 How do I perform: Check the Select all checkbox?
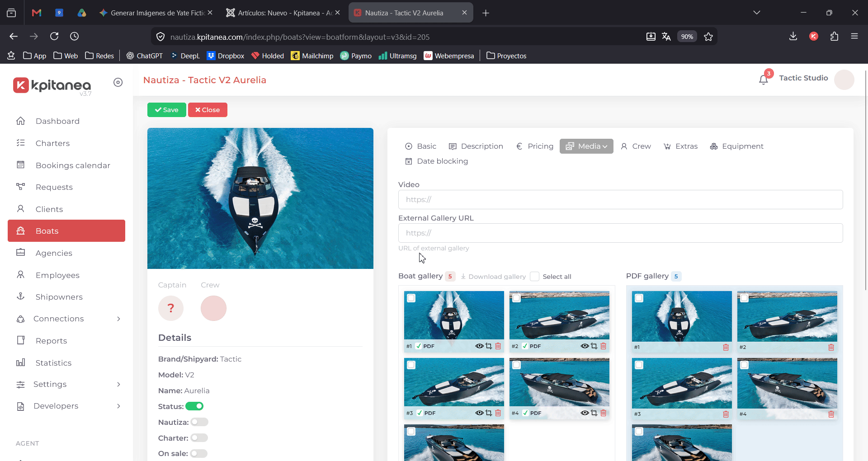[534, 277]
